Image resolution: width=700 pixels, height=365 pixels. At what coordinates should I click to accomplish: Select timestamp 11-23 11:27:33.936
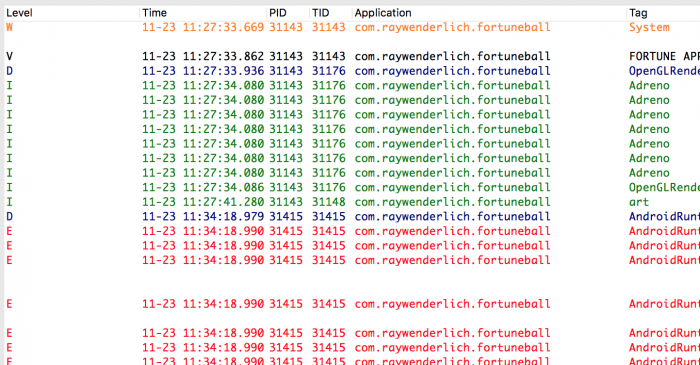tap(203, 71)
